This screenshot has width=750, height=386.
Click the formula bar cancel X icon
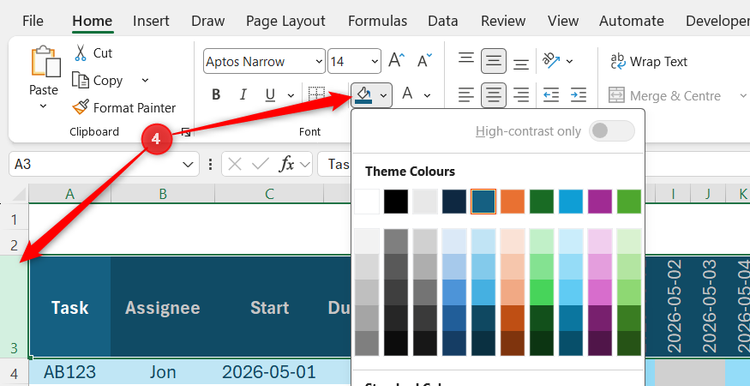pos(234,164)
